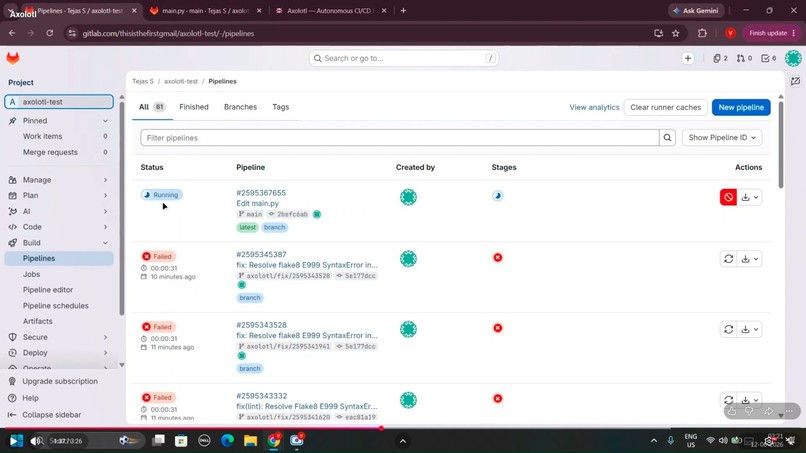Open File Explorer from the taskbar
The image size is (806, 453).
[250, 440]
